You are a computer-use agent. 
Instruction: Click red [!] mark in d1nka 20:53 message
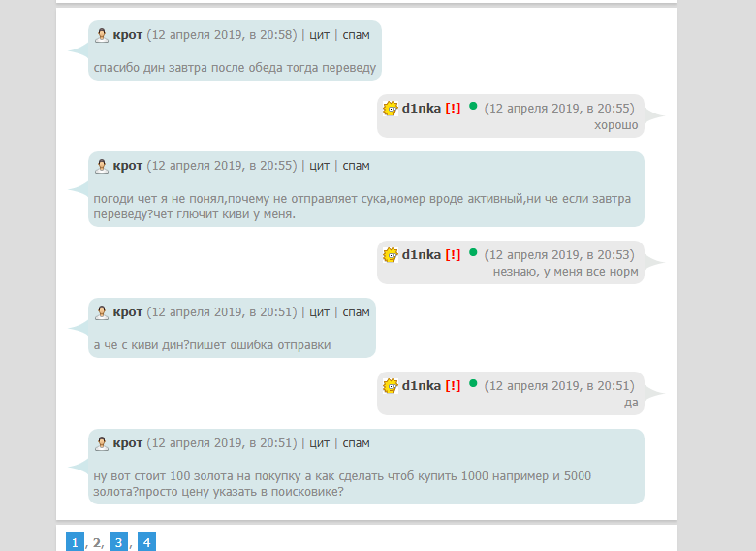[453, 255]
